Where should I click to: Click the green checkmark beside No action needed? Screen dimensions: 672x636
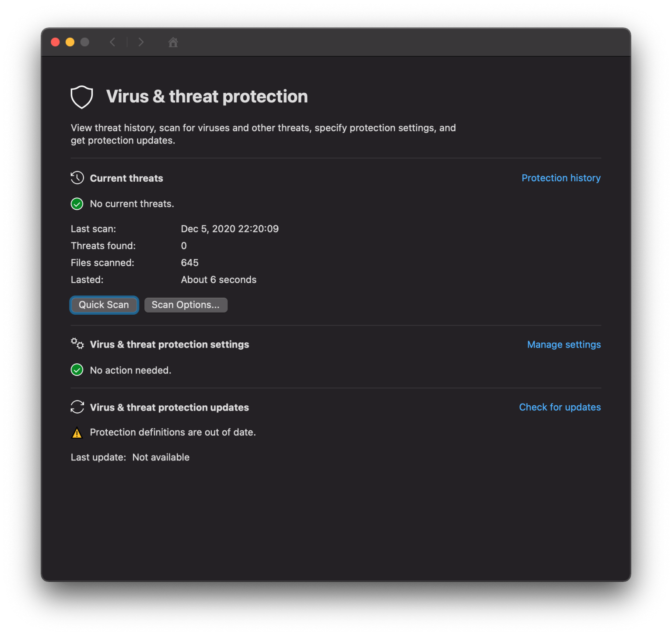[77, 370]
